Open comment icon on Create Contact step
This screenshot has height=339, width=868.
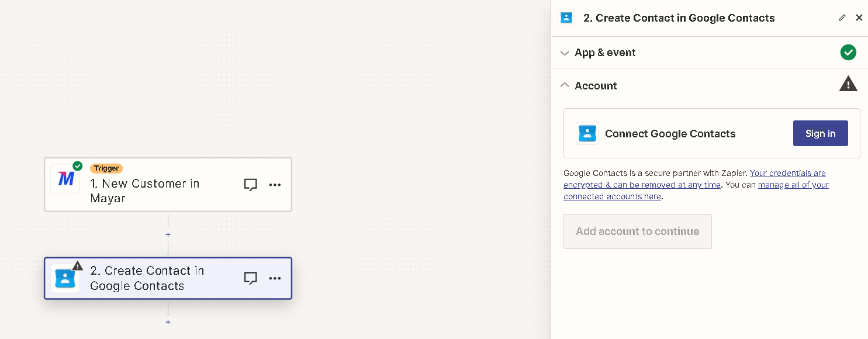(250, 278)
